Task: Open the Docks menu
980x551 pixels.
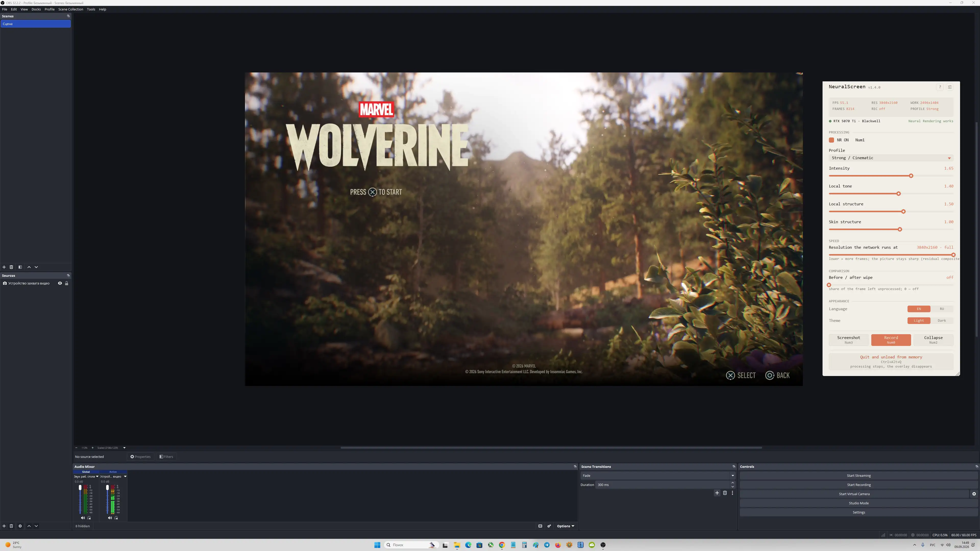Action: click(x=36, y=9)
